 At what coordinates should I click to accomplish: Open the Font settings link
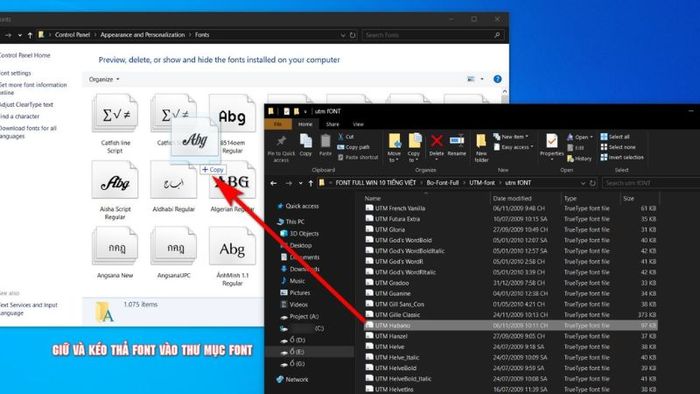pos(15,73)
